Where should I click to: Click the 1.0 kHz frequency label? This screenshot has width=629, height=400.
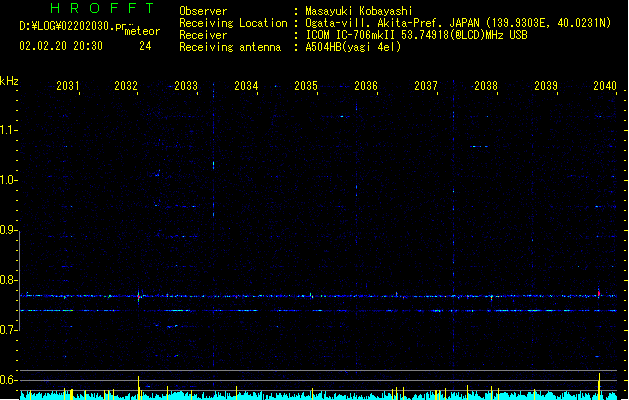coord(8,180)
